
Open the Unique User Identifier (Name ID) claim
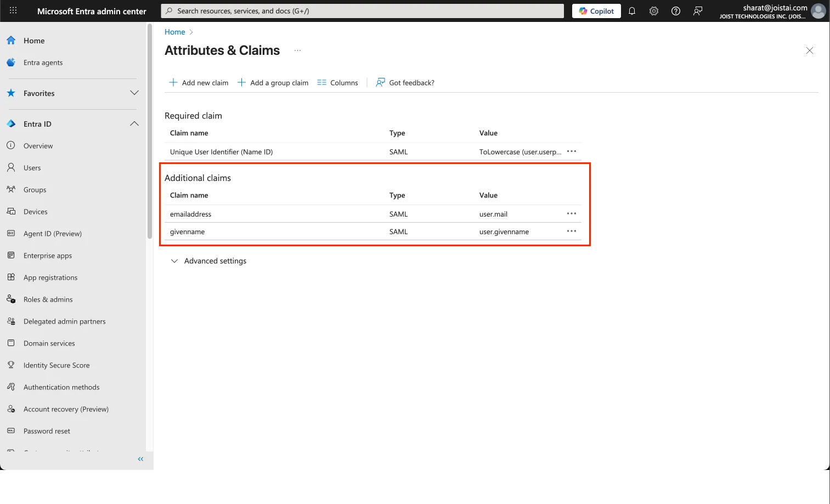pyautogui.click(x=221, y=152)
